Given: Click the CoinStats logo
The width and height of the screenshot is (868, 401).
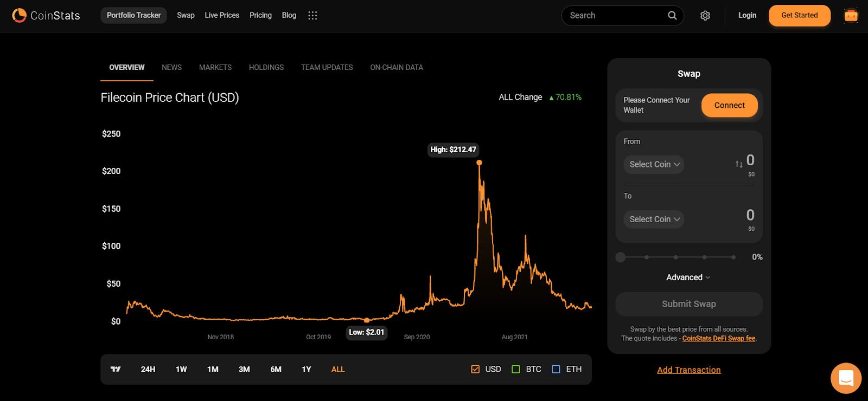Looking at the screenshot, I should 46,15.
